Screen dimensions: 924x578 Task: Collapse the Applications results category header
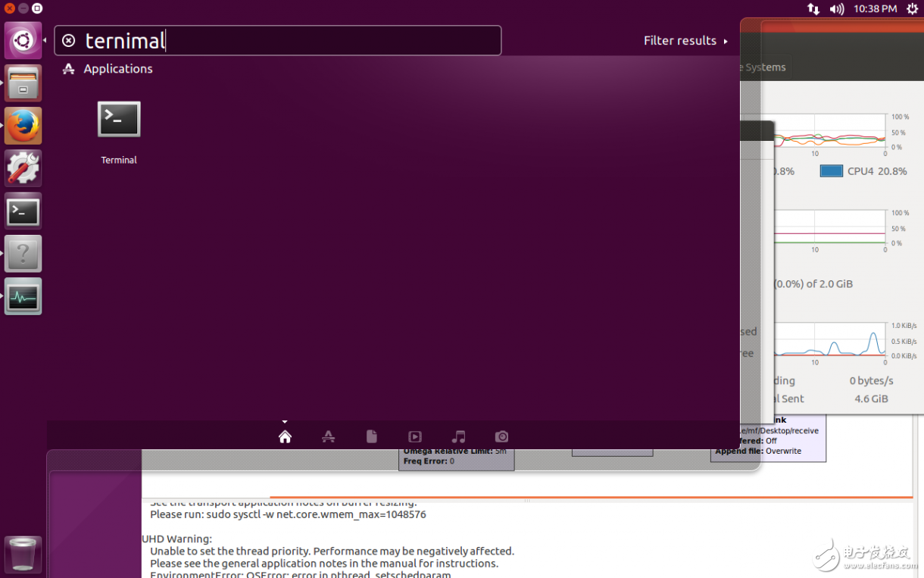pyautogui.click(x=117, y=69)
